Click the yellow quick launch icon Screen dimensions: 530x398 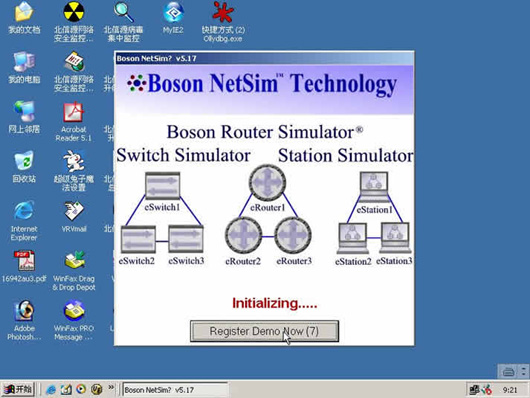(x=96, y=390)
